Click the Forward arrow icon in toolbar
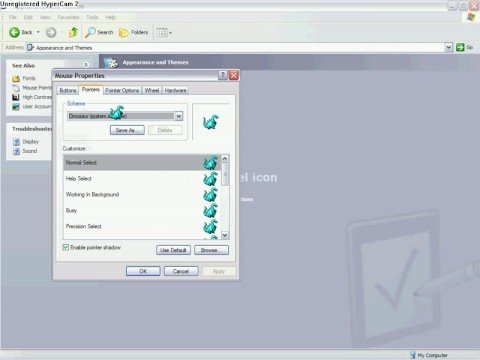The width and height of the screenshot is (480, 360). pyautogui.click(x=51, y=32)
